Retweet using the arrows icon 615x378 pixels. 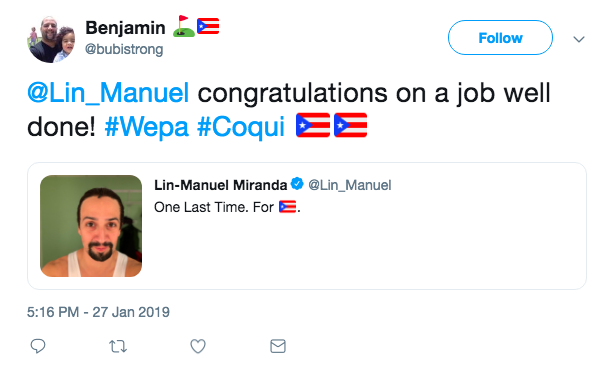(x=118, y=347)
